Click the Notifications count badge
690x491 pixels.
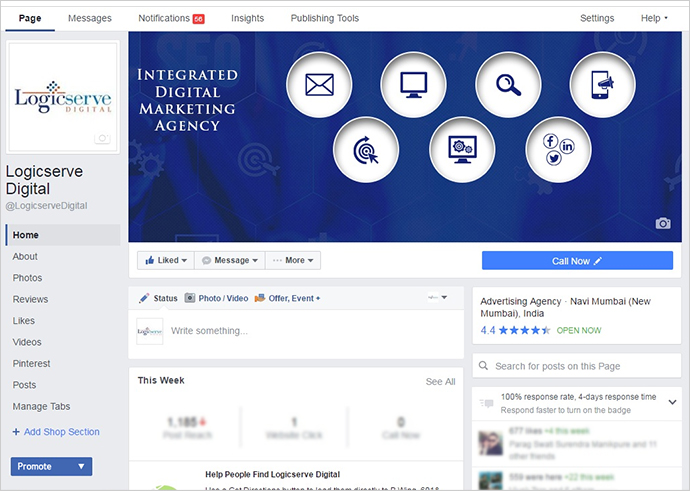pos(198,19)
